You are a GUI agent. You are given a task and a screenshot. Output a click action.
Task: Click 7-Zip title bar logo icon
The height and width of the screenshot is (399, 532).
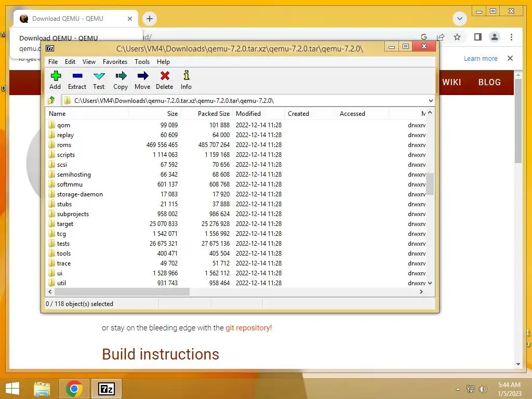pyautogui.click(x=50, y=48)
